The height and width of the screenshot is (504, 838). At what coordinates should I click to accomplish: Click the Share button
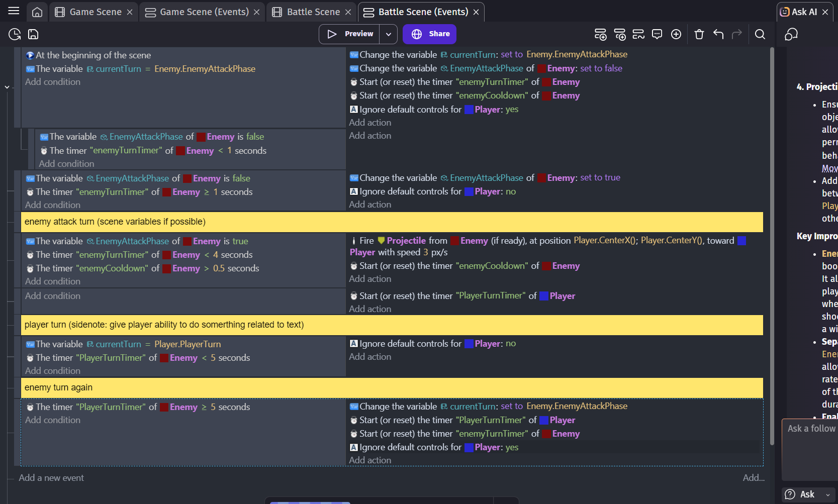(x=430, y=34)
